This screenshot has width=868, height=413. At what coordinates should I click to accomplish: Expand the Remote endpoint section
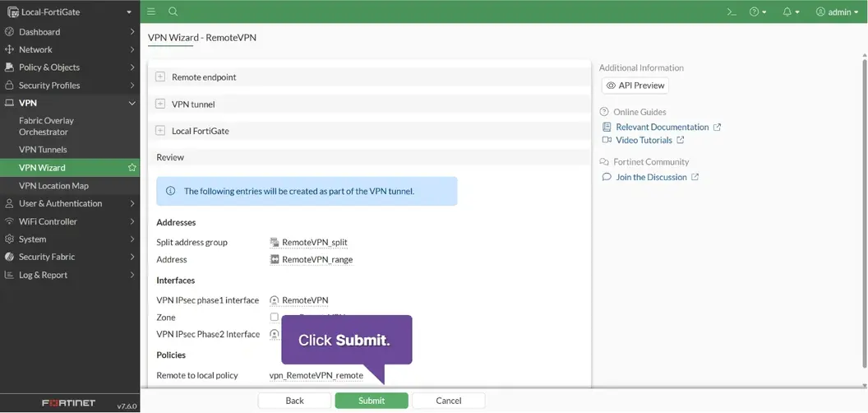click(x=160, y=77)
